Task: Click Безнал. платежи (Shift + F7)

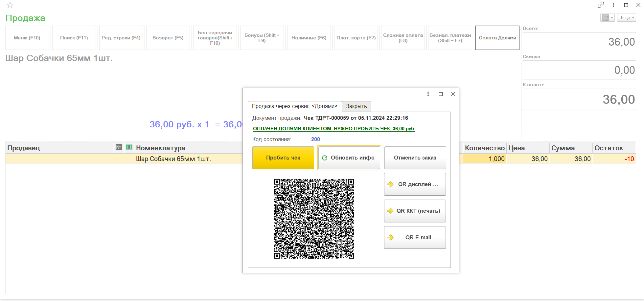Action: pos(450,38)
